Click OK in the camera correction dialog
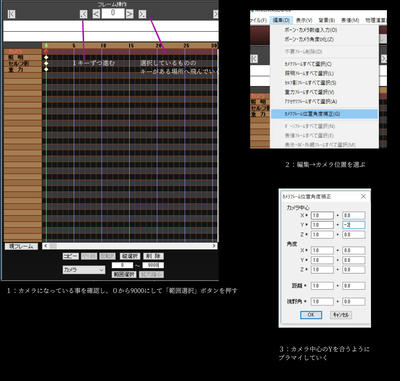The height and width of the screenshot is (381, 400). (x=311, y=315)
